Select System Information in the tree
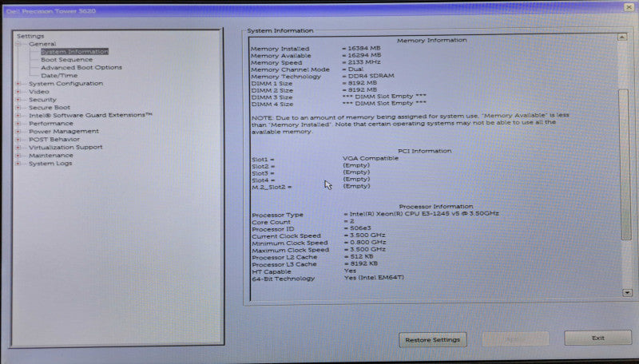Image resolution: width=639 pixels, height=364 pixels. point(74,52)
